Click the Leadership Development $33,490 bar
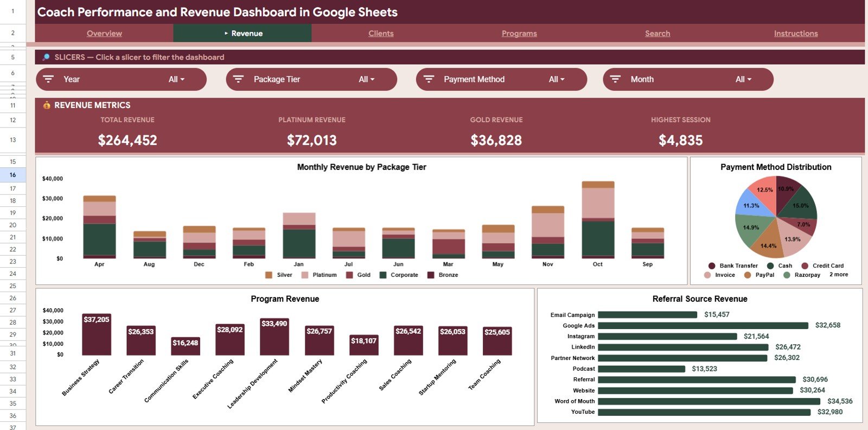The image size is (868, 430). pos(275,337)
